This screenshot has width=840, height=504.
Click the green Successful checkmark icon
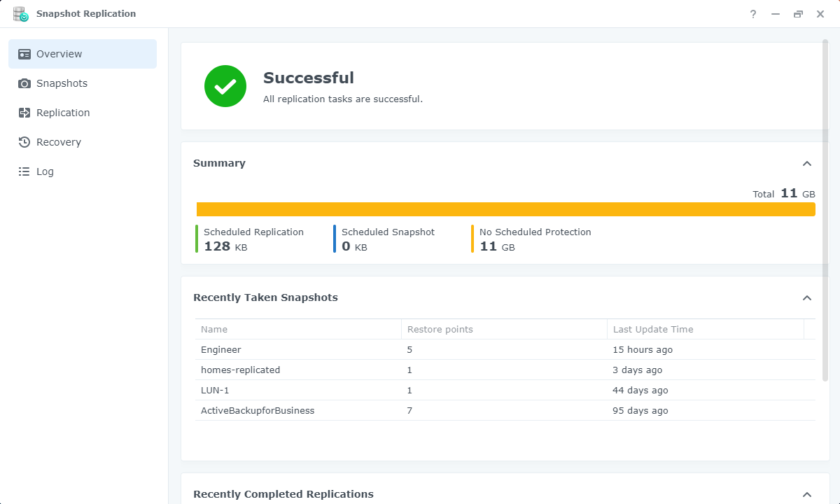click(225, 86)
